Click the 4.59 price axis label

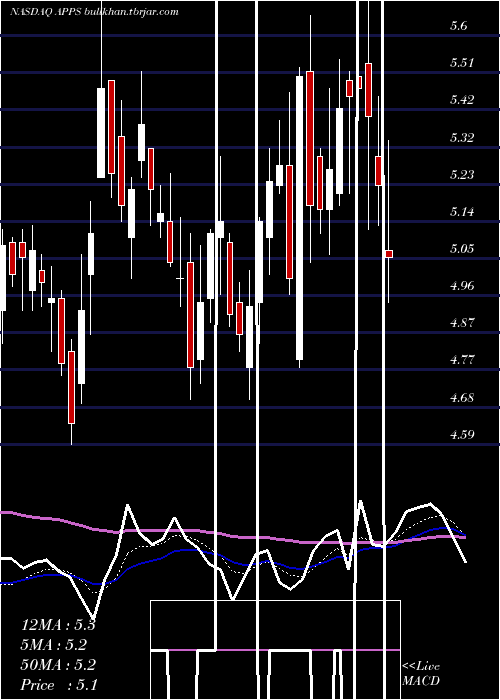(x=462, y=434)
